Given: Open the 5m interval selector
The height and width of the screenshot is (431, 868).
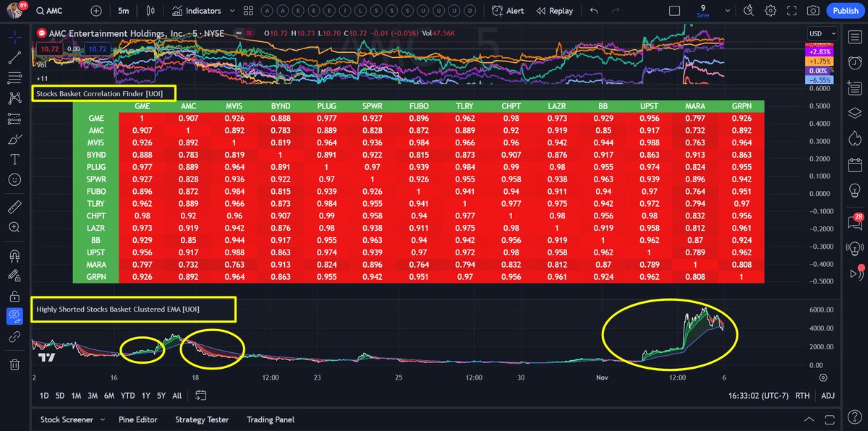Looking at the screenshot, I should (x=124, y=11).
